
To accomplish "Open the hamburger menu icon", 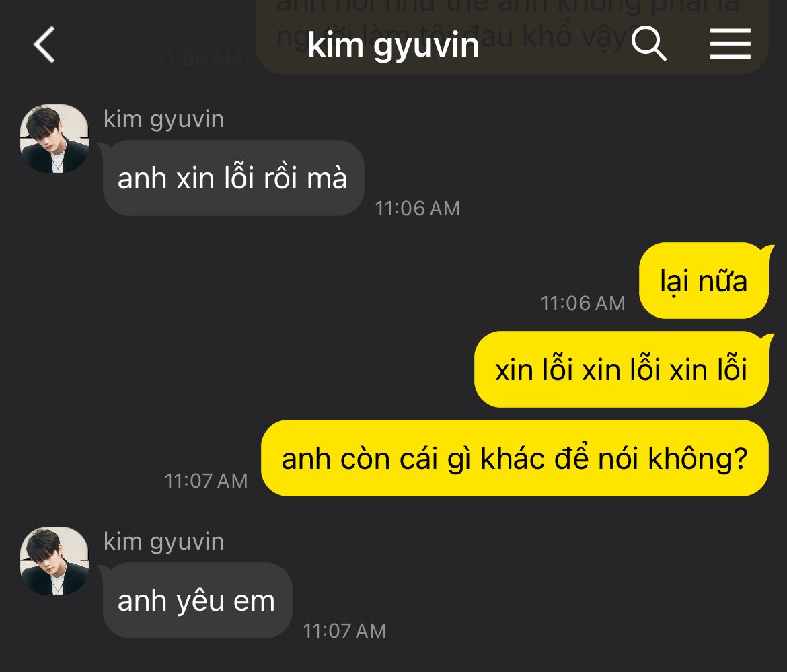I will coord(730,44).
